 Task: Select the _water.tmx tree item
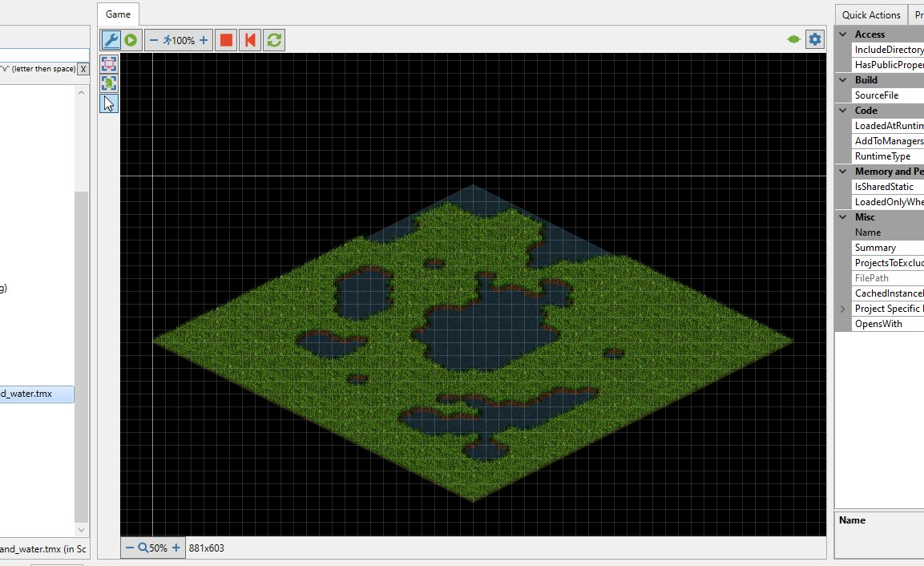(37, 394)
